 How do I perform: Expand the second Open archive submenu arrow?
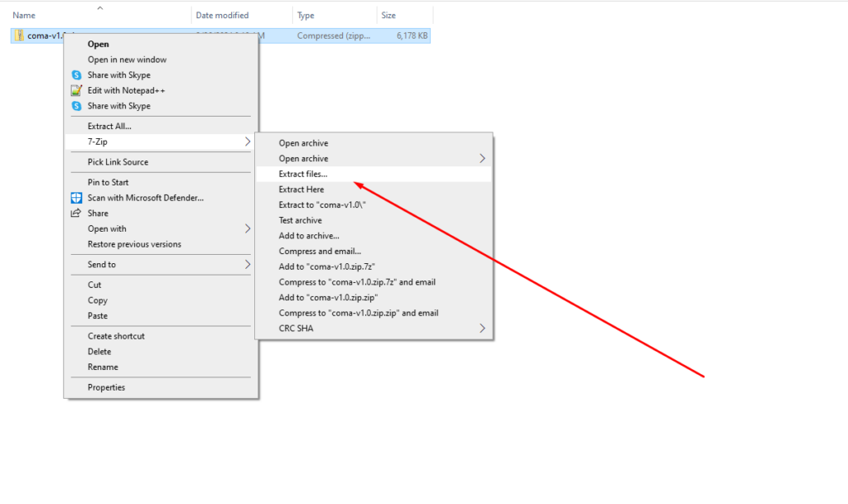point(482,158)
